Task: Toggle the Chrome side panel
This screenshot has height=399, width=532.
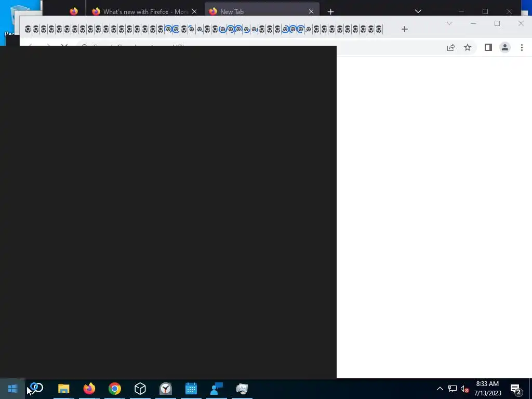Action: click(488, 47)
